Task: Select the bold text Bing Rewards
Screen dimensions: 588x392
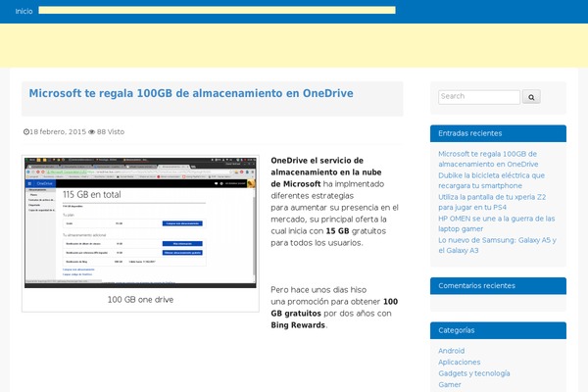Action: [298, 325]
